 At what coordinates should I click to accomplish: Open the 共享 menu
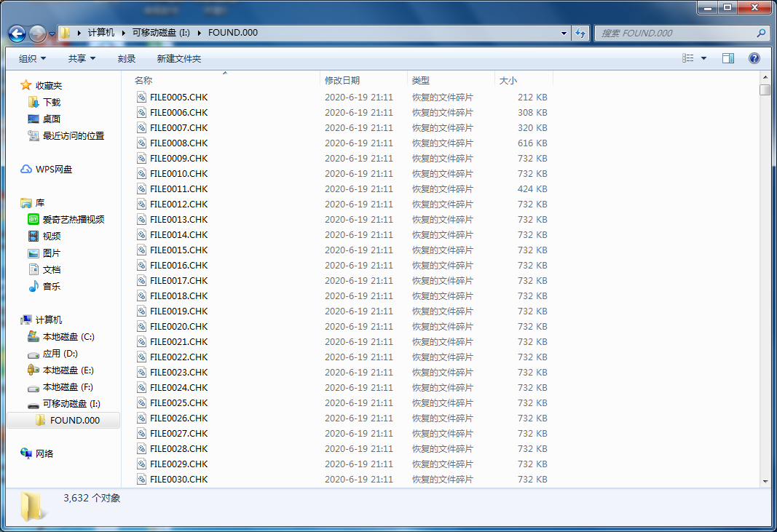pos(82,58)
